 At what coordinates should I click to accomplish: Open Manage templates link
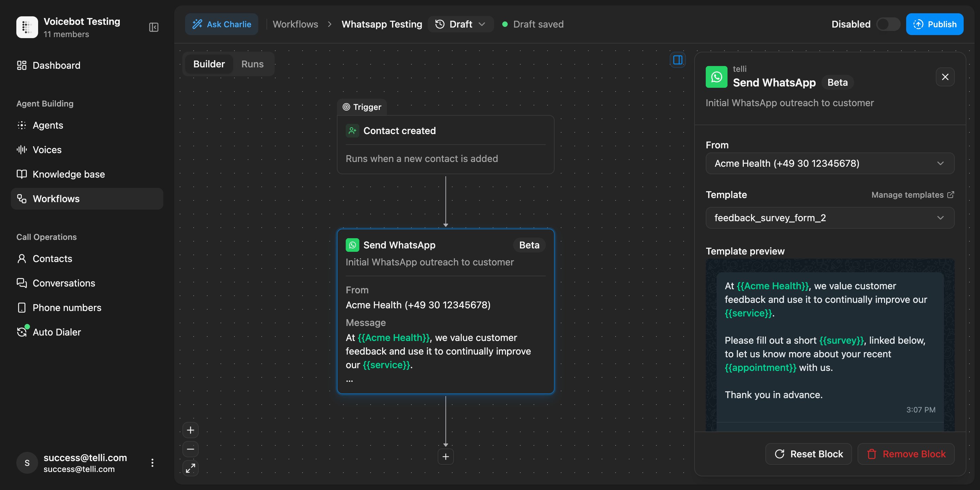[x=912, y=195]
